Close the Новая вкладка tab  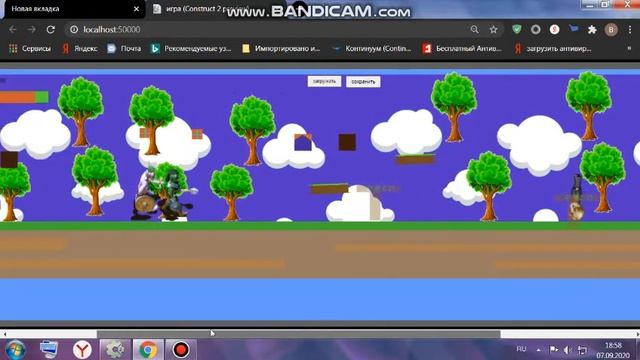coord(136,9)
